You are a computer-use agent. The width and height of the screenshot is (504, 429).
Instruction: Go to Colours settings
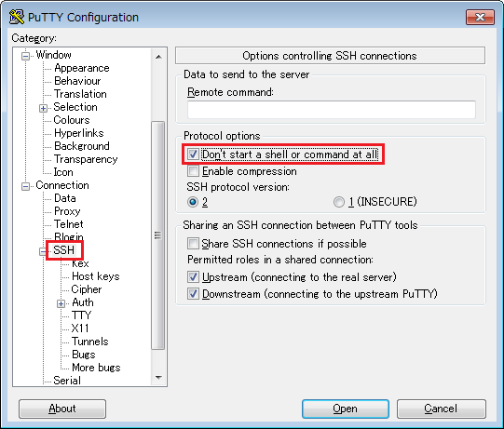point(72,120)
